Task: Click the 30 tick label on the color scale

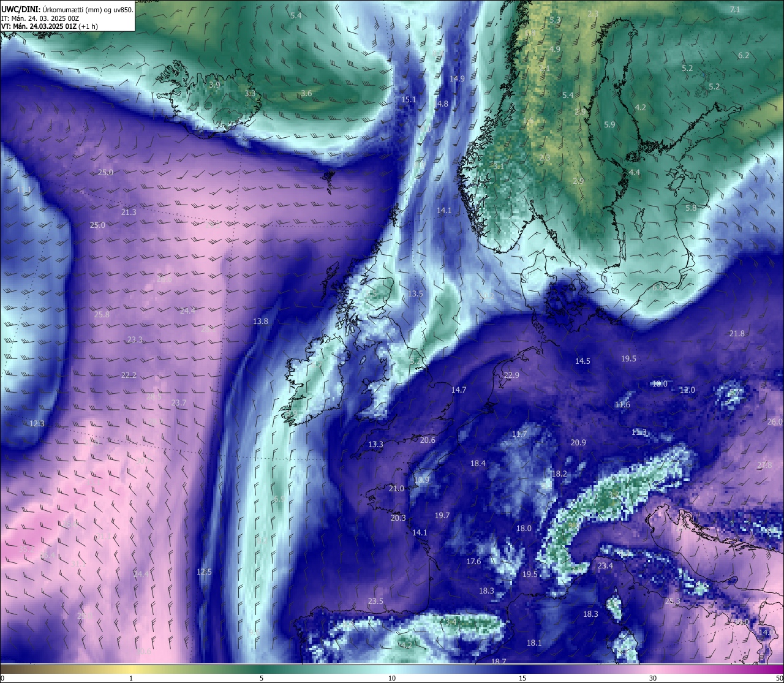Action: [653, 678]
